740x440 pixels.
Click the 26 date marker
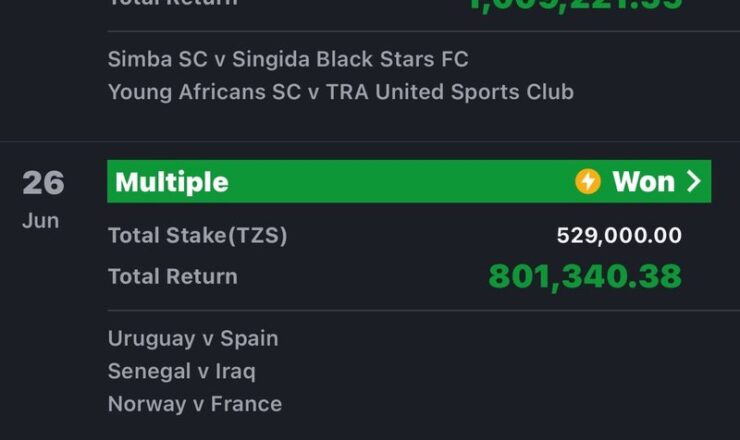coord(43,183)
